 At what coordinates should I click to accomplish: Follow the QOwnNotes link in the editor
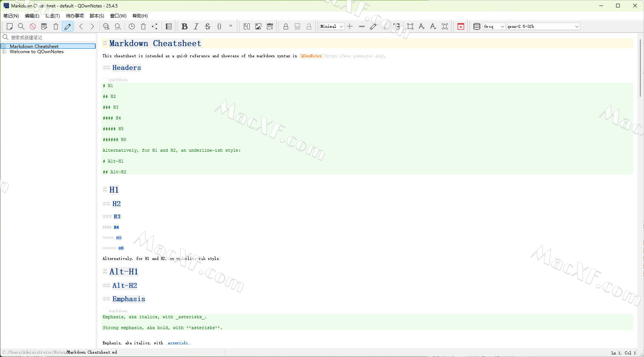coord(311,56)
